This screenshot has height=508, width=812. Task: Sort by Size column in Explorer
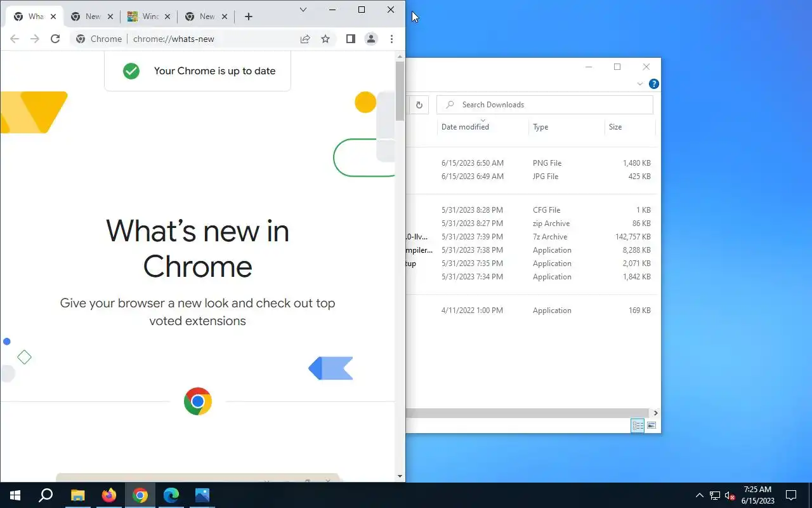pyautogui.click(x=630, y=127)
